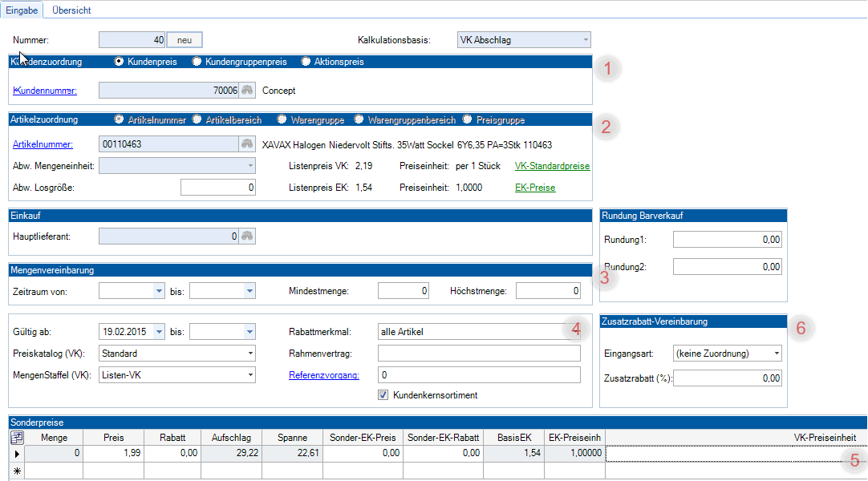
Task: Open the MengenStaffel (VK) dropdown
Action: point(250,375)
